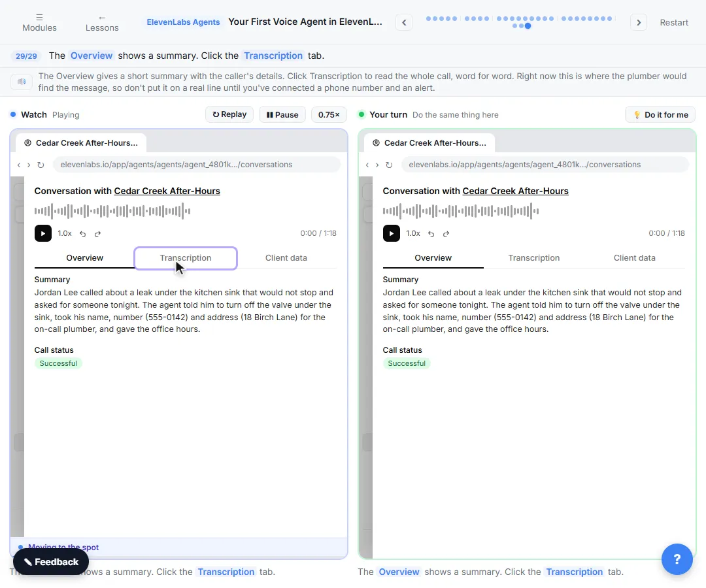Click the address bar in Watch panel
Viewport: 706px width, 588px height.
pos(197,165)
